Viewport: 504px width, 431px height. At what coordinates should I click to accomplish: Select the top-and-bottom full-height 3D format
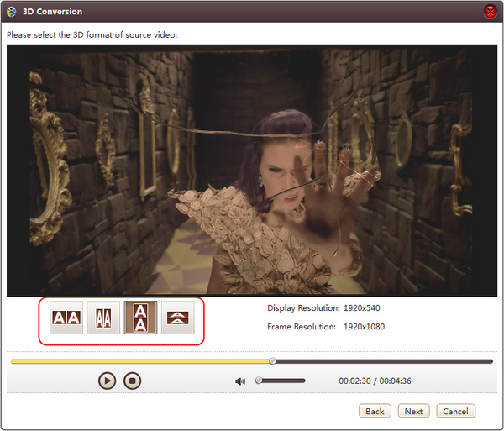tap(140, 318)
